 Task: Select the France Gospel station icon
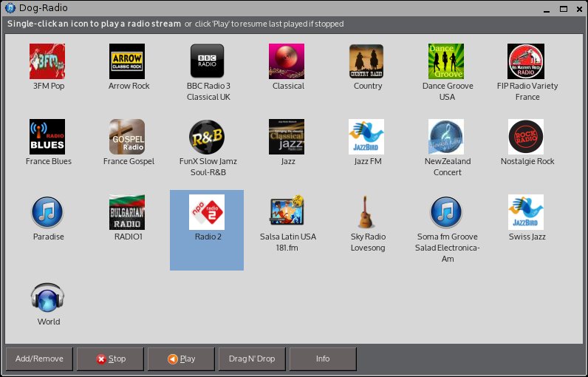127,137
